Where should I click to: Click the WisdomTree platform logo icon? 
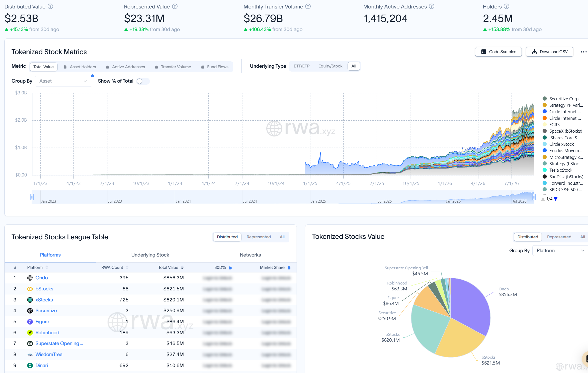[30, 355]
